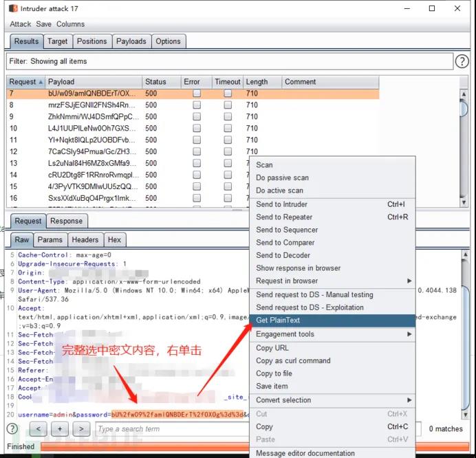The width and height of the screenshot is (476, 458).
Task: Click the results table scrollbar down arrow
Action: coord(464,202)
